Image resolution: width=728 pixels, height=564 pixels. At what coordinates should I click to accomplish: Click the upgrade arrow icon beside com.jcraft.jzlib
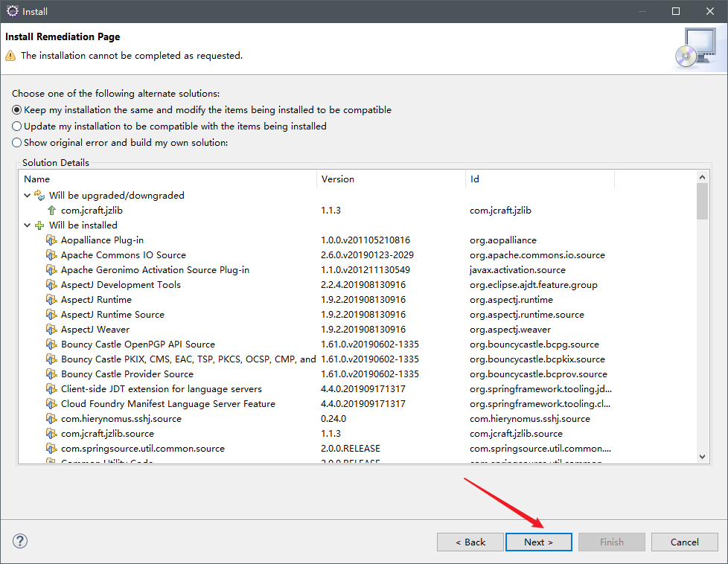point(51,211)
